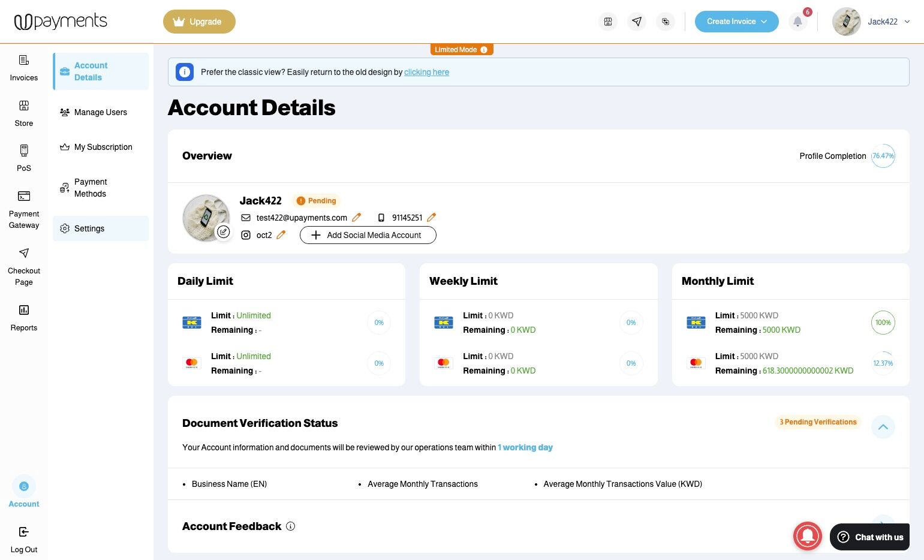Open the PoS section icon
This screenshot has height=560, width=924.
click(x=24, y=150)
